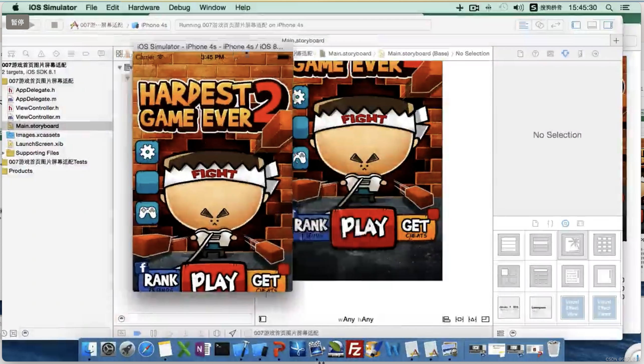The height and width of the screenshot is (364, 644).
Task: Toggle the debug area visibility
Action: [592, 25]
